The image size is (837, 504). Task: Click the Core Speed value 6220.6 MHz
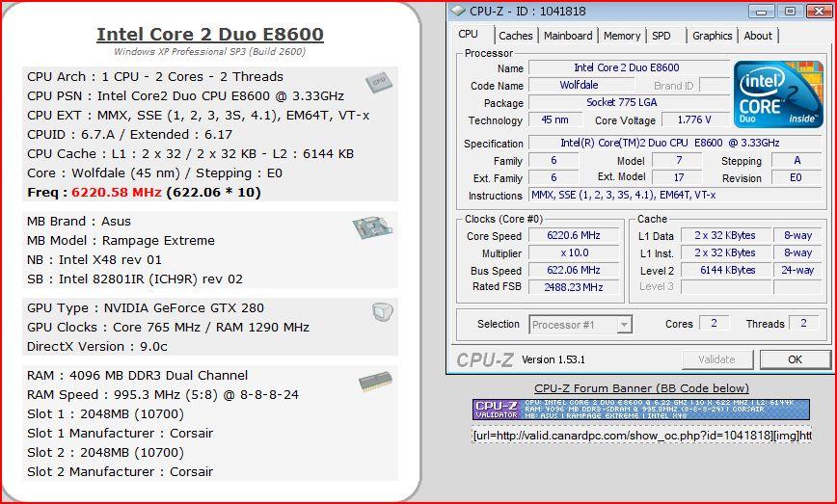574,235
